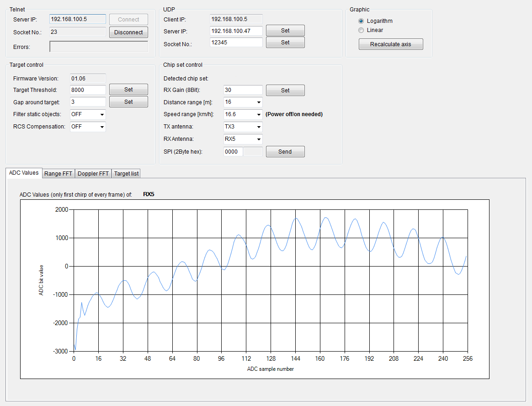532x406 pixels.
Task: Click the UDP Client IP field
Action: click(x=236, y=19)
